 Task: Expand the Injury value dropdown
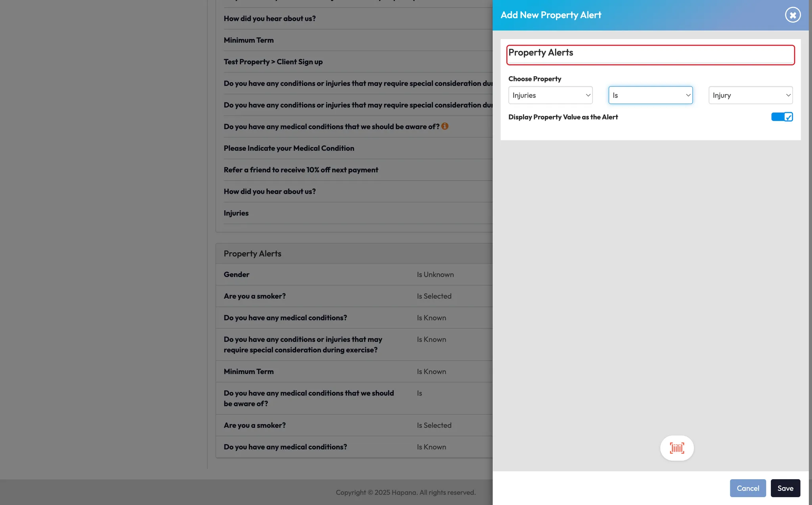point(750,95)
